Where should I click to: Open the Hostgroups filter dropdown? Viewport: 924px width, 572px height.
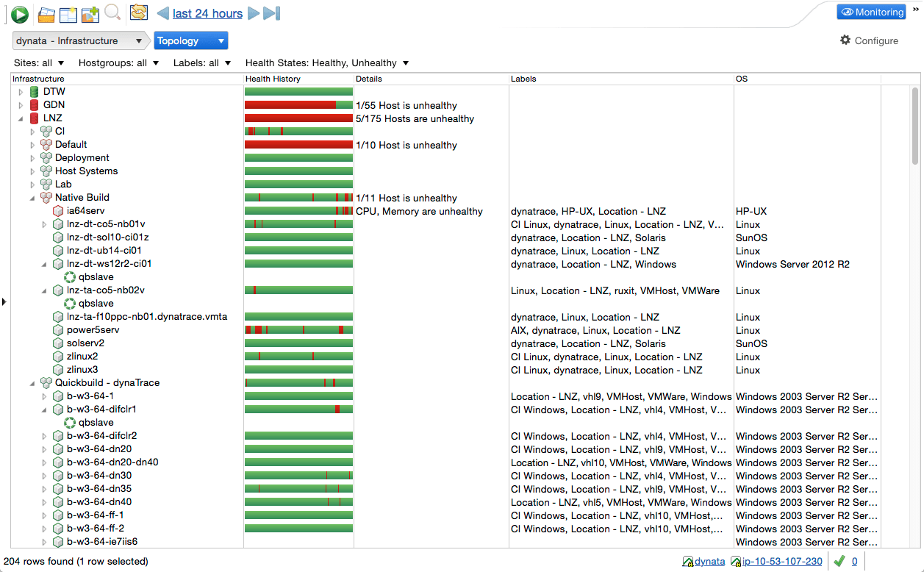coord(118,63)
